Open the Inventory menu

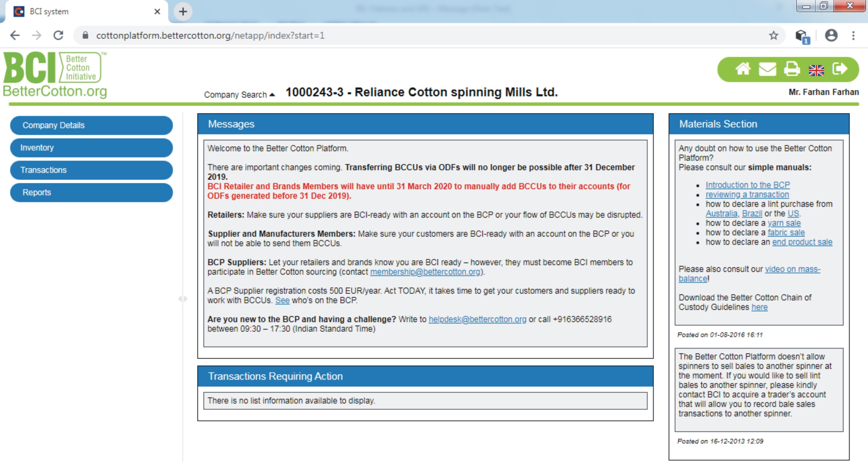tap(91, 147)
